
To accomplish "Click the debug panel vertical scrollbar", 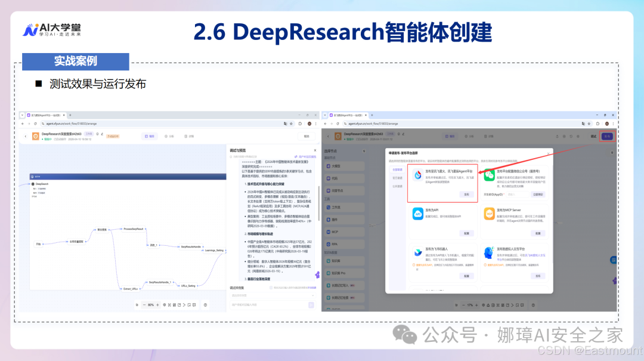I will [x=319, y=203].
